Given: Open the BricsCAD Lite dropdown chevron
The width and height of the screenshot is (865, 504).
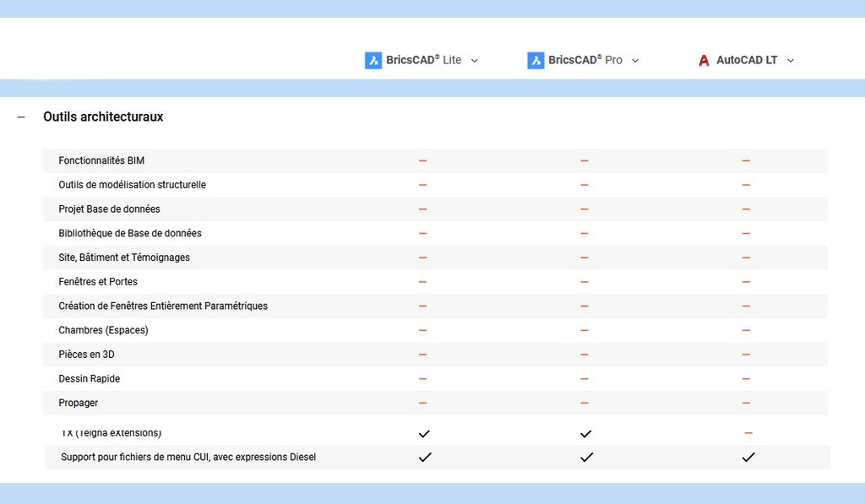Looking at the screenshot, I should click(x=475, y=61).
